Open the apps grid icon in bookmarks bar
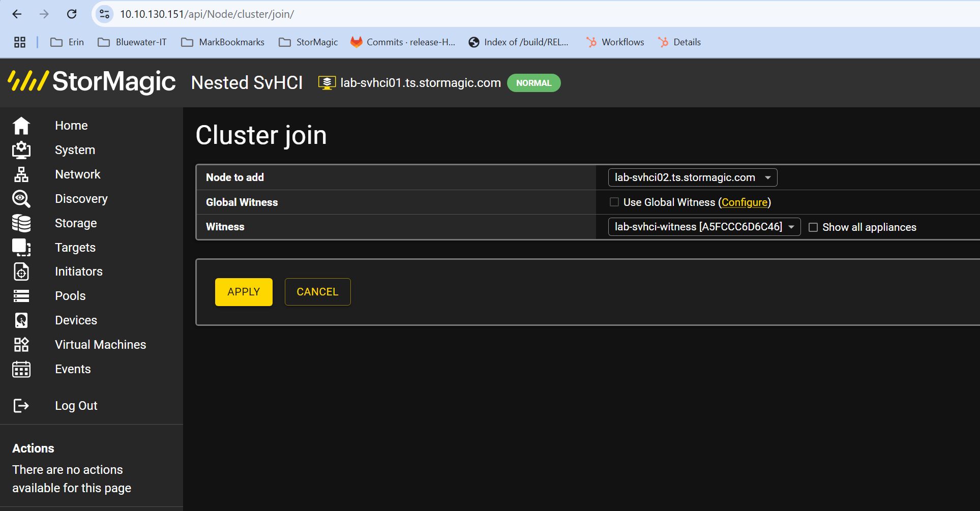The height and width of the screenshot is (511, 980). tap(20, 42)
